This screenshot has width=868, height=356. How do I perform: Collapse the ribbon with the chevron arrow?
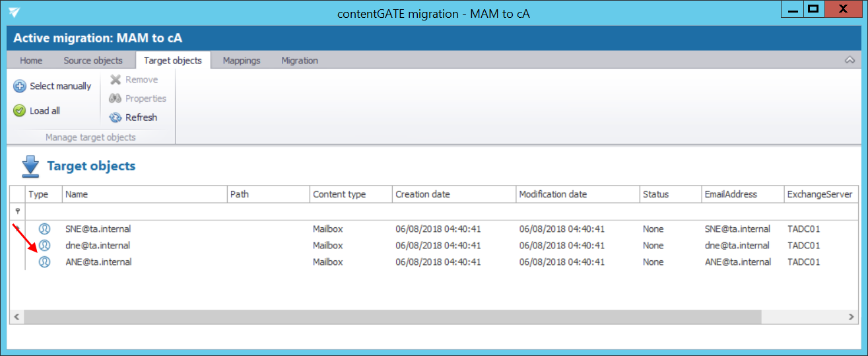coord(850,60)
